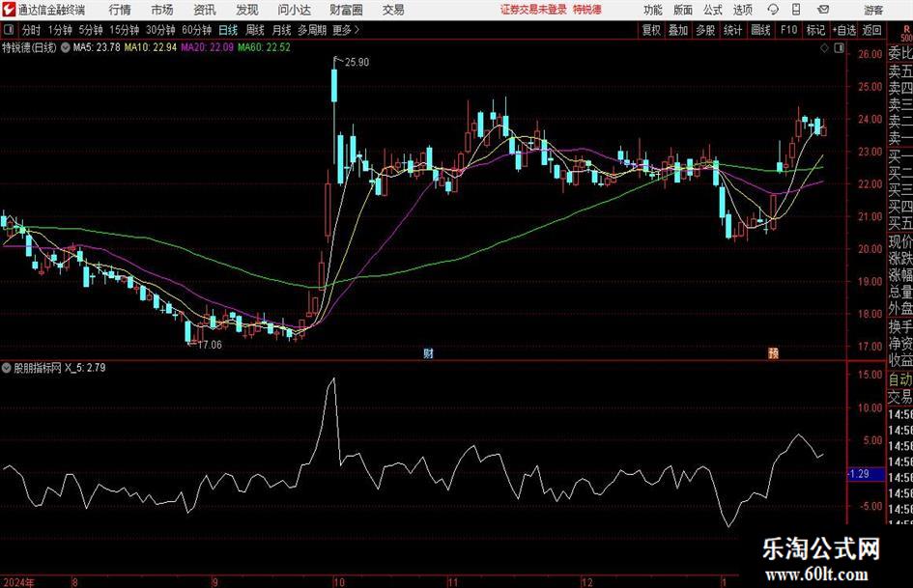Click the 统计 statistics button
The width and height of the screenshot is (913, 588).
tap(732, 30)
